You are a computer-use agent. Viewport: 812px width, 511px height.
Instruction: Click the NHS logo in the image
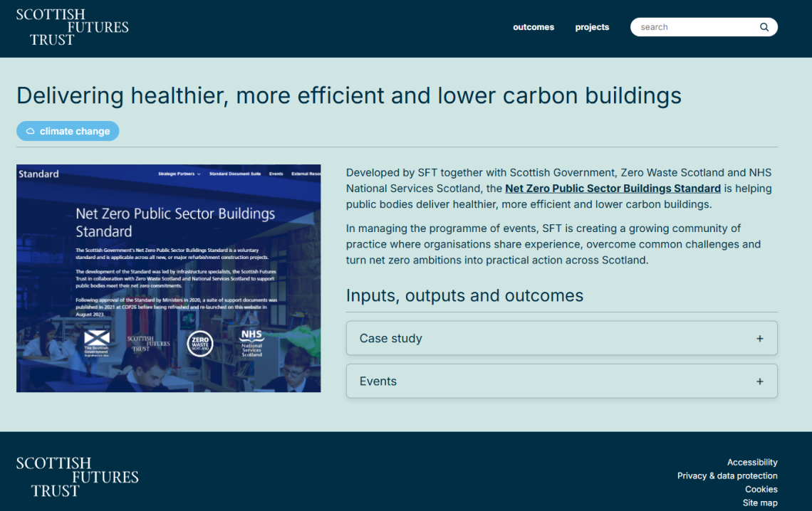pos(251,343)
